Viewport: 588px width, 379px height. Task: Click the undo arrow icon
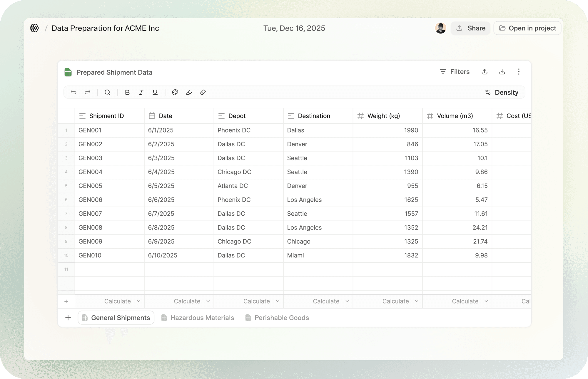(x=73, y=92)
